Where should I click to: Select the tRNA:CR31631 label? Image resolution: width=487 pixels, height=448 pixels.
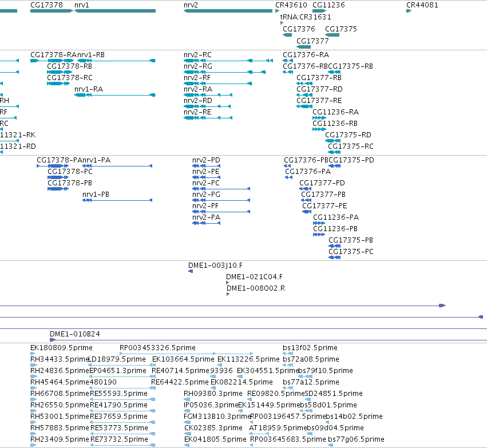[x=306, y=17]
